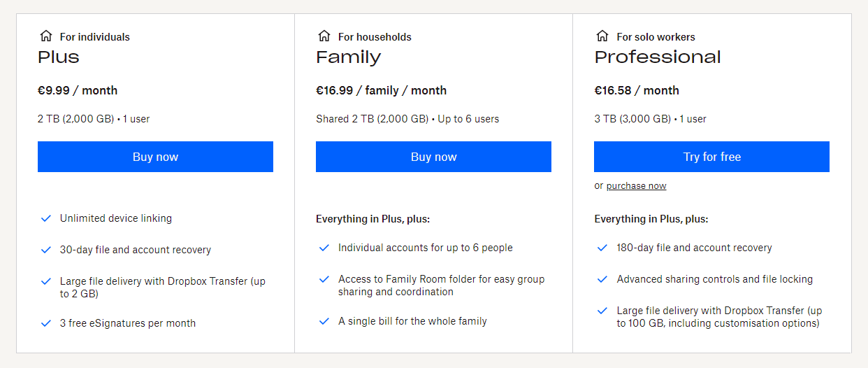This screenshot has height=368, width=868.
Task: Click the checkmark next to 3 free eSignatures
Action: click(46, 323)
